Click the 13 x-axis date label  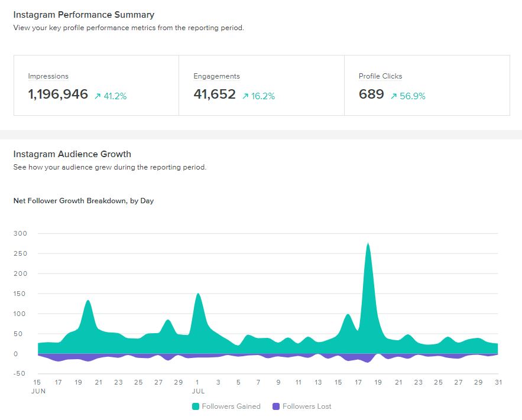(x=318, y=382)
